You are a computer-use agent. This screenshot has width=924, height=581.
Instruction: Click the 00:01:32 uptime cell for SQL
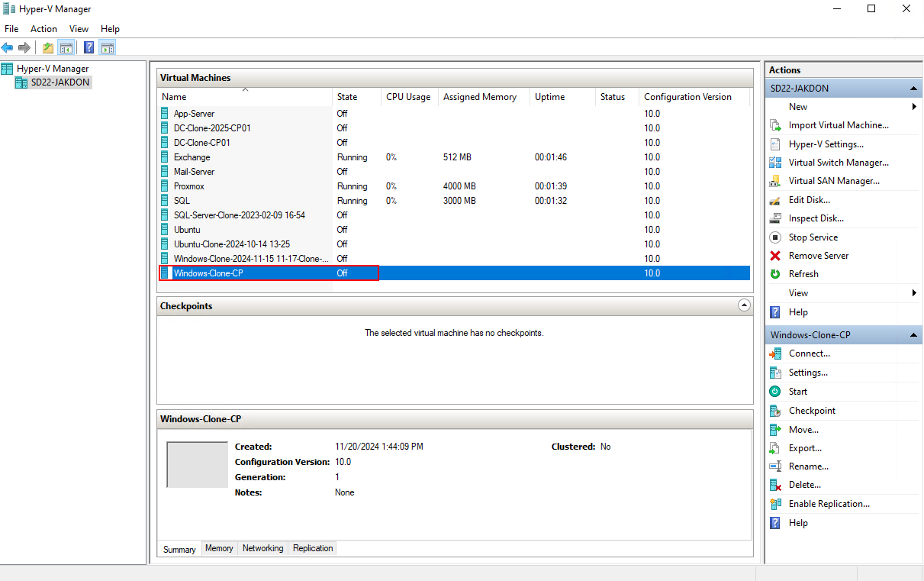click(550, 201)
